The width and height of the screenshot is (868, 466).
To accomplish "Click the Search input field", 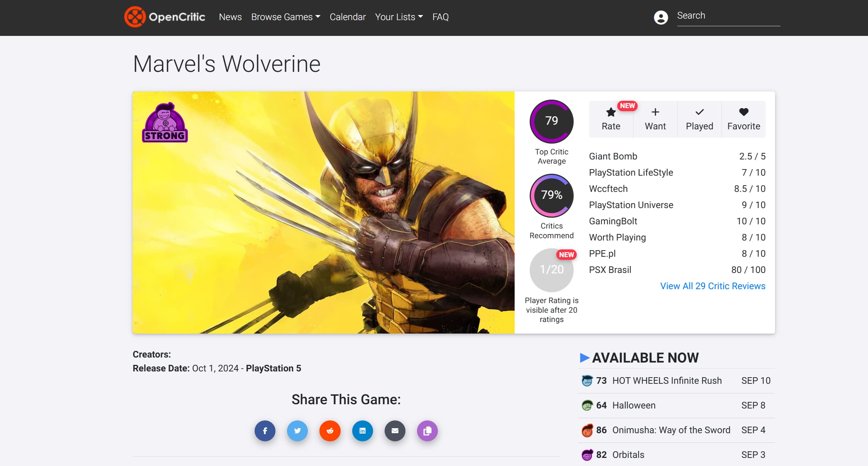I will coord(728,16).
